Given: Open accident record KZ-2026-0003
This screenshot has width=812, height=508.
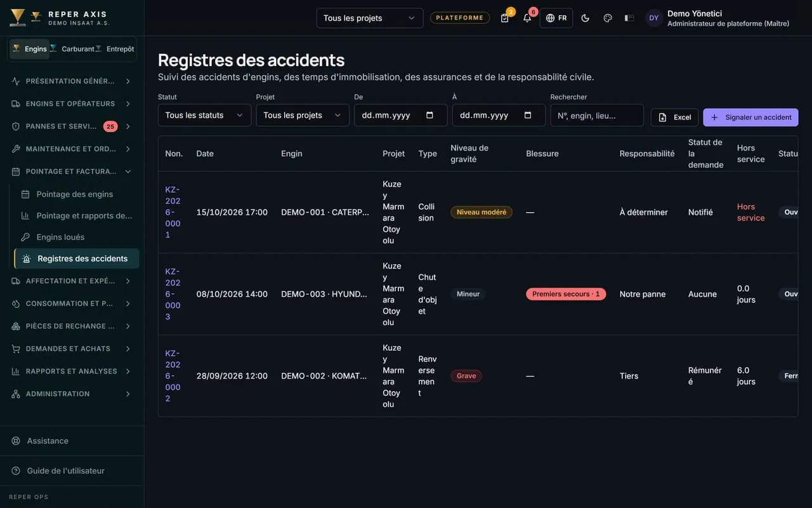Looking at the screenshot, I should (x=173, y=294).
